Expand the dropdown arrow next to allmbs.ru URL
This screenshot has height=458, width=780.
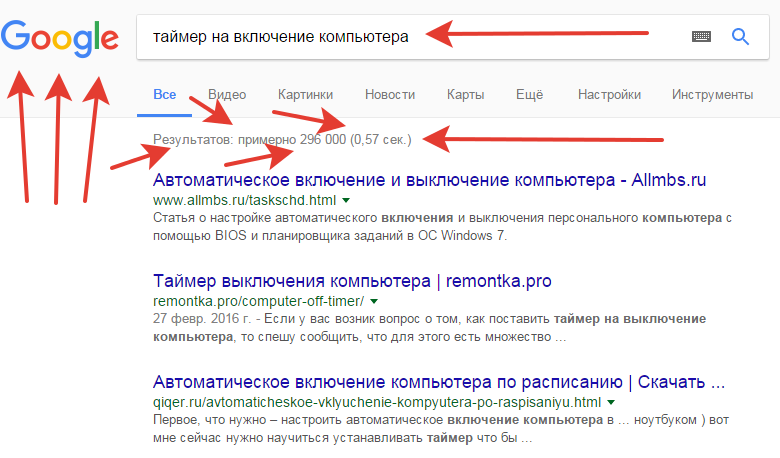click(x=346, y=200)
